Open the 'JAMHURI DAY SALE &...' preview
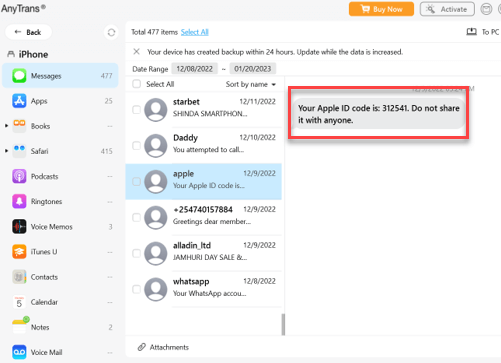 pyautogui.click(x=210, y=257)
